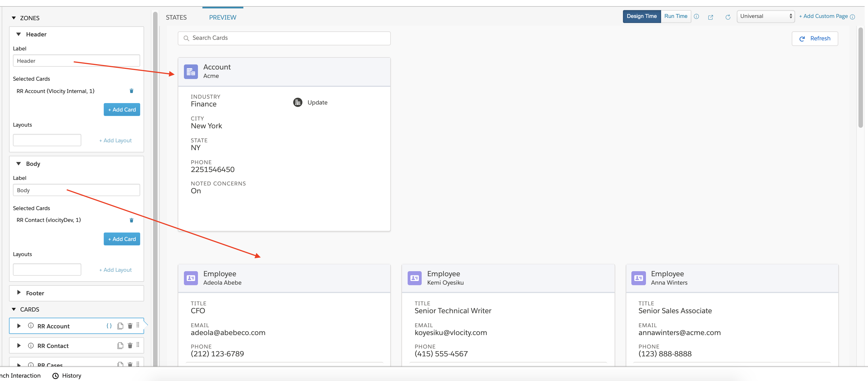Delete RR Contact from Body selected cards
Screen dimensions: 868x381
point(131,220)
